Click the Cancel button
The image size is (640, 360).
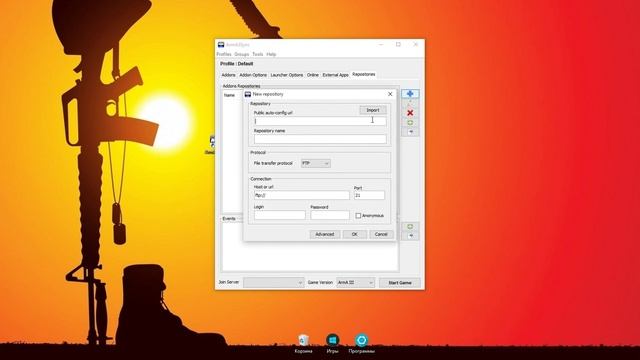[x=381, y=234]
